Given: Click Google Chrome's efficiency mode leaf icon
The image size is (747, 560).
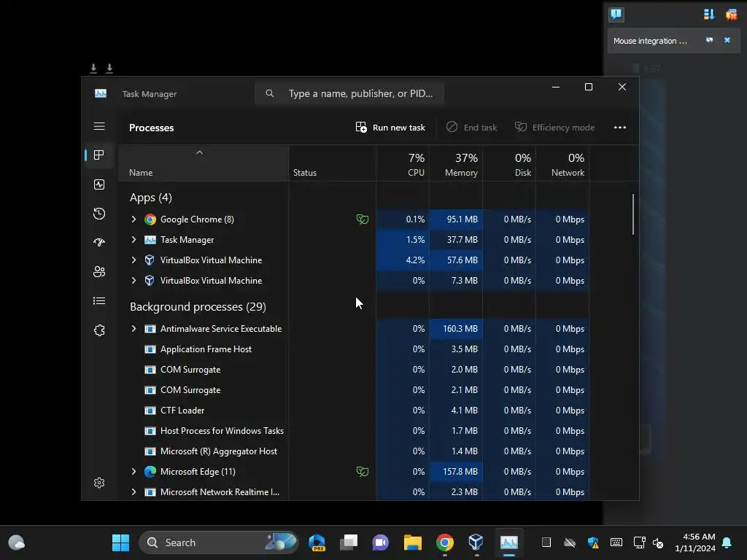Looking at the screenshot, I should click(x=363, y=219).
